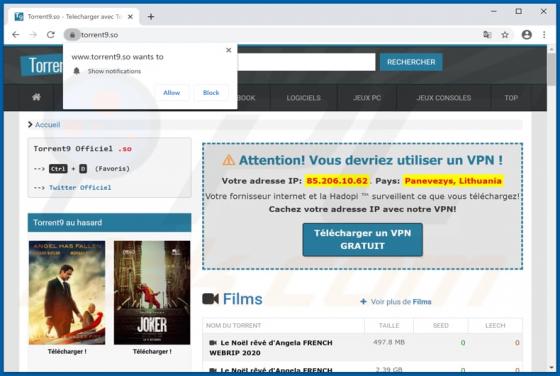Open site info lock icon
Image resolution: width=560 pixels, height=376 pixels.
[72, 35]
